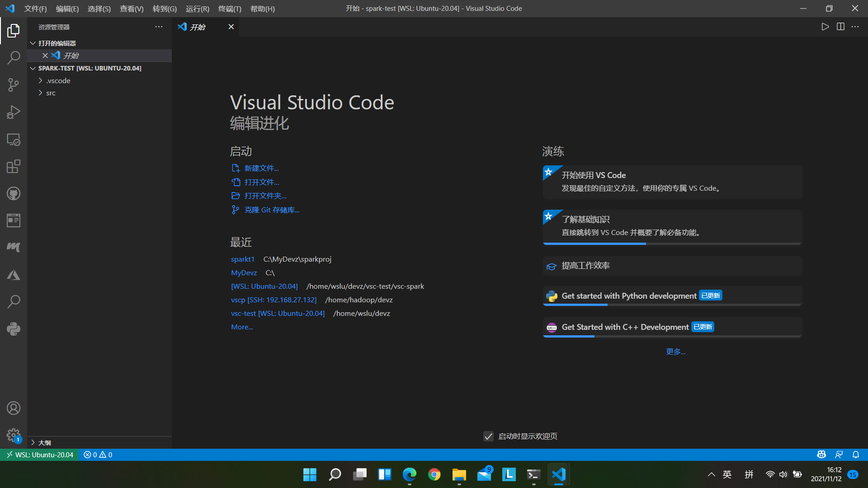The image size is (868, 488).
Task: Open Notifications via the status bar bell
Action: (855, 455)
